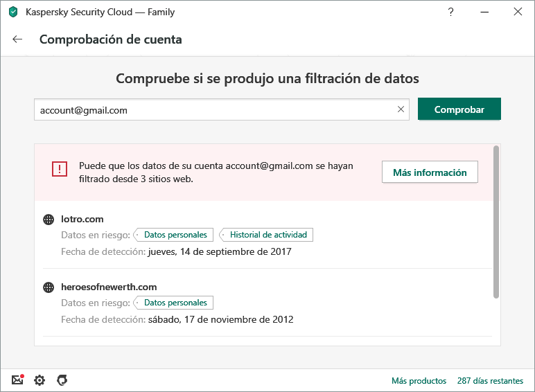This screenshot has height=392, width=535.
Task: Select the Datos personales tag under lotro.com
Action: tap(175, 235)
